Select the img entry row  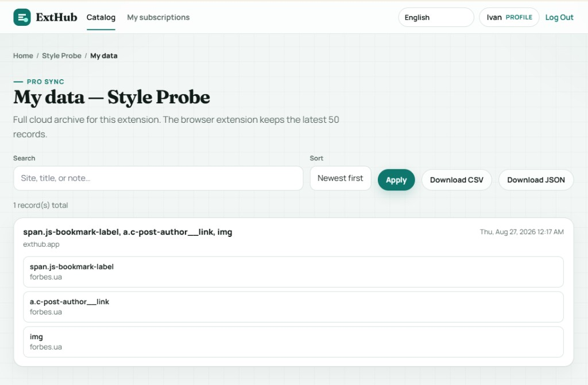pyautogui.click(x=293, y=342)
